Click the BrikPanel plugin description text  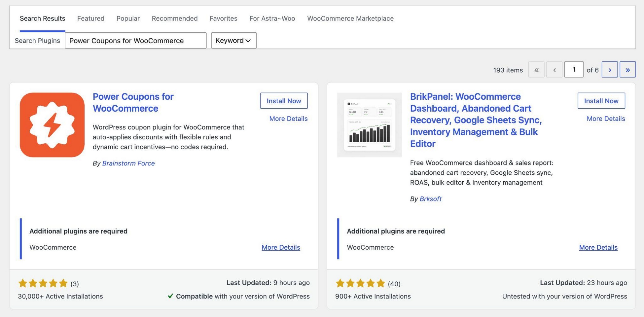pos(482,173)
